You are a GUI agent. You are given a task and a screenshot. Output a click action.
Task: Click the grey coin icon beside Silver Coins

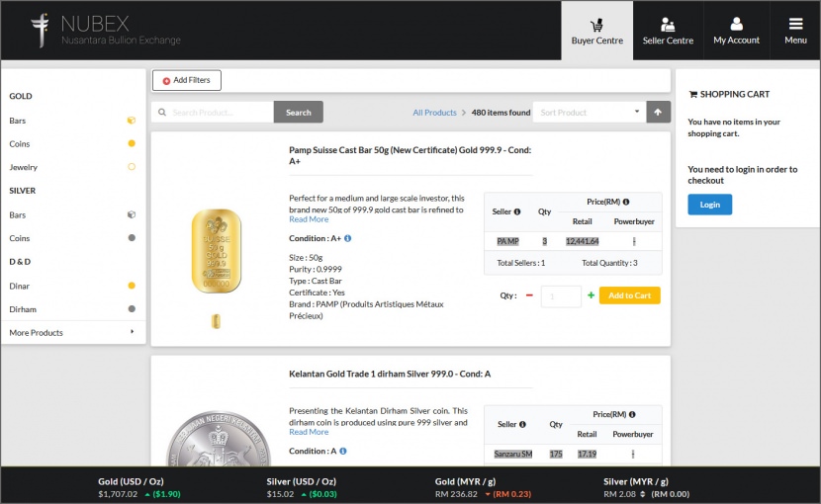click(132, 237)
